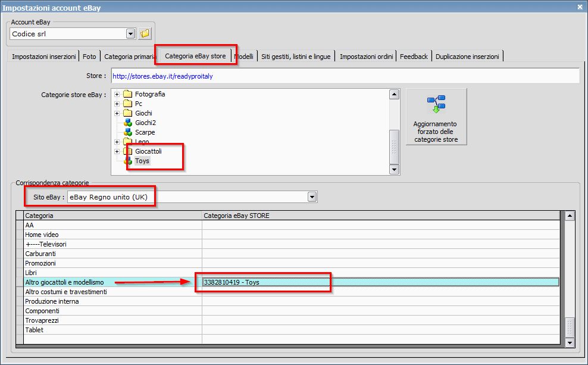This screenshot has height=365, width=588.
Task: Select Scarpe in store categories tree
Action: point(145,132)
